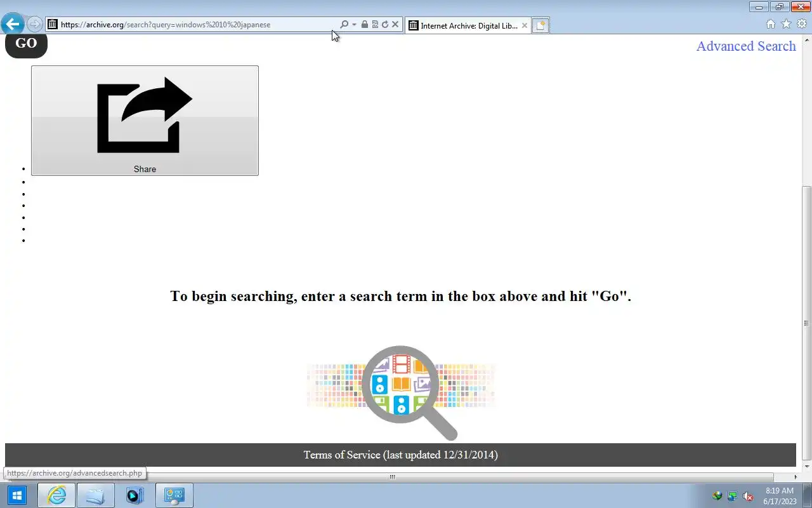Restore down the browser window
Image resolution: width=812 pixels, height=508 pixels.
780,7
